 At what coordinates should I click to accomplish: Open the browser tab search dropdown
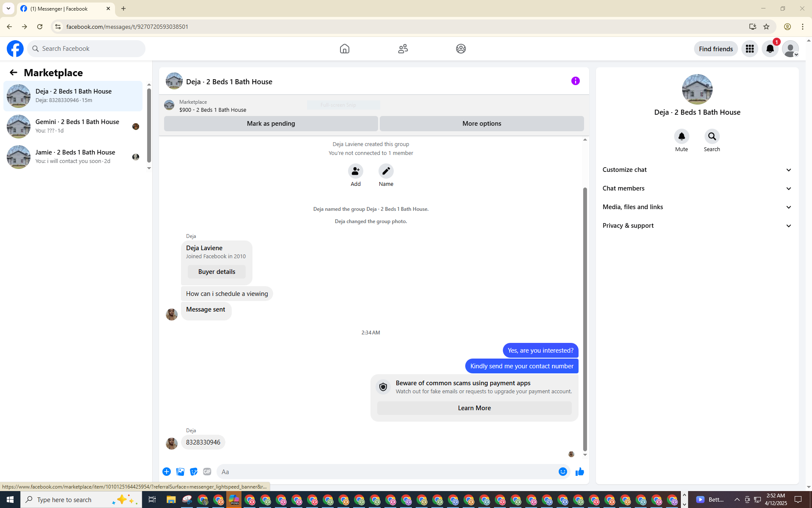point(8,8)
